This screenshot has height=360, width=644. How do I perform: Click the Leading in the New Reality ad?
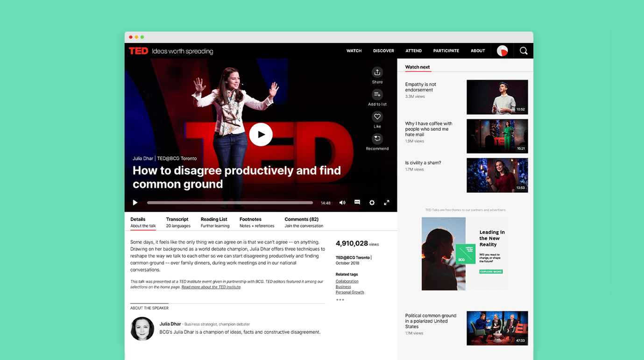[x=466, y=254]
